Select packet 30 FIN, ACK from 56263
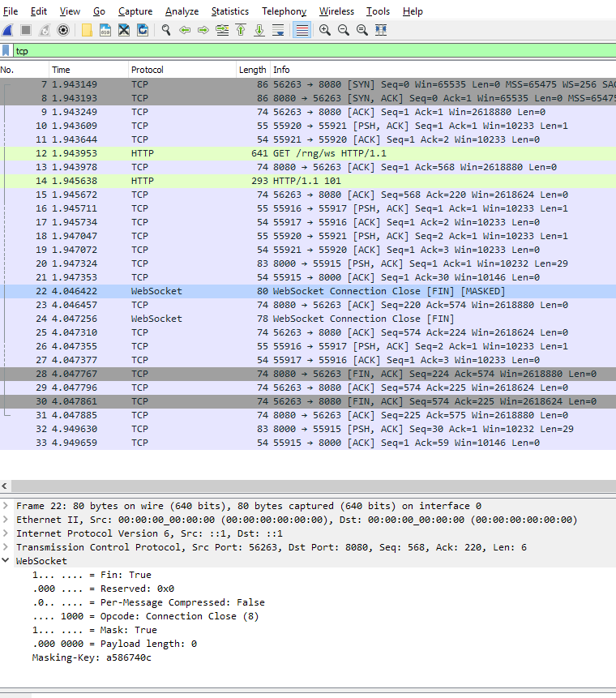Viewport: 616px width, 698px height. click(308, 401)
